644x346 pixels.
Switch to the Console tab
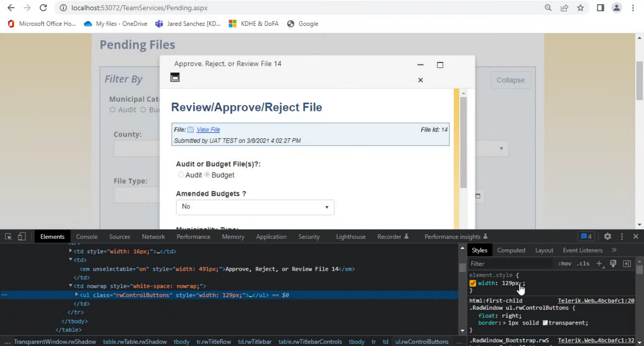click(87, 237)
